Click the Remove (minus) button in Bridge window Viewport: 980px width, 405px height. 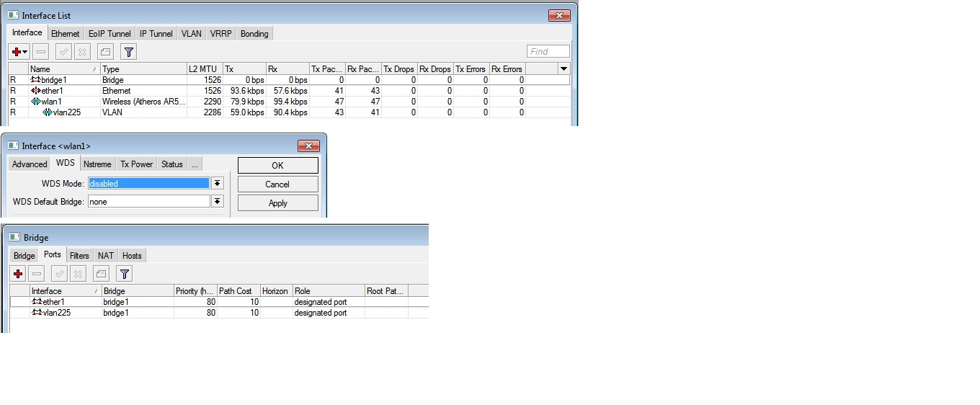(37, 274)
